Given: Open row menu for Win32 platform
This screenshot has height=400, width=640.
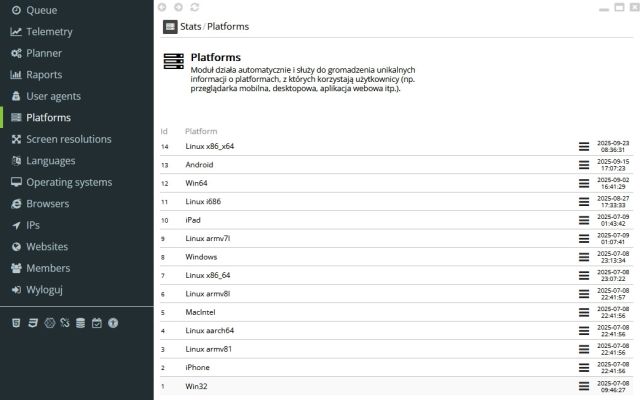Looking at the screenshot, I should [x=584, y=386].
